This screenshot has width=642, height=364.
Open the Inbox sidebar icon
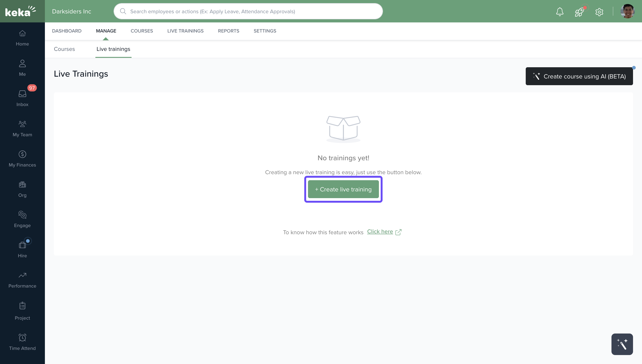point(22,98)
